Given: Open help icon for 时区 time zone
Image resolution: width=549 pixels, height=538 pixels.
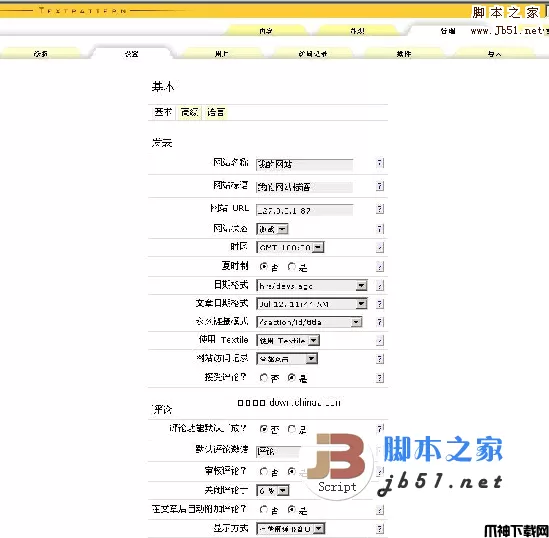Looking at the screenshot, I should pyautogui.click(x=380, y=247).
